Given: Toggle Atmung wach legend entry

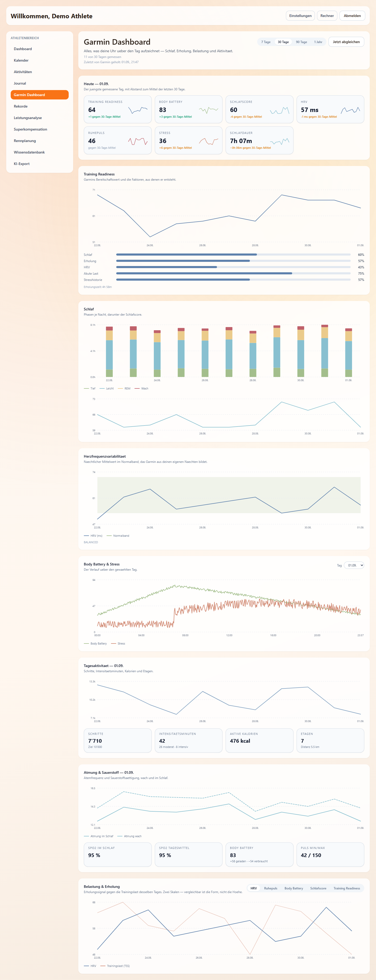Looking at the screenshot, I should tap(130, 836).
